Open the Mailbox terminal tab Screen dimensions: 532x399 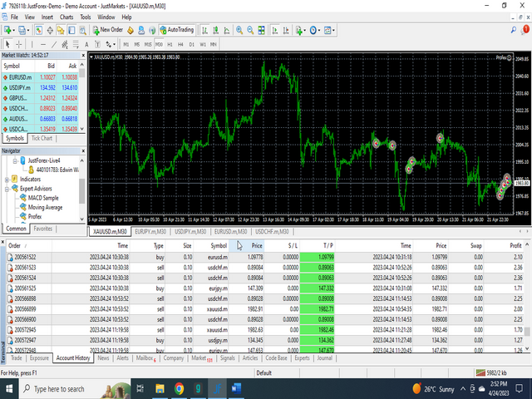click(x=145, y=358)
